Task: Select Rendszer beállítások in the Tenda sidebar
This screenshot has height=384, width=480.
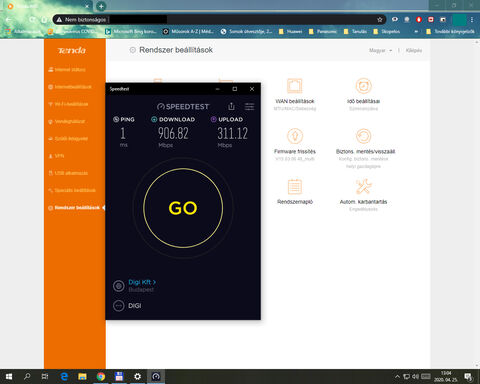Action: (74, 208)
